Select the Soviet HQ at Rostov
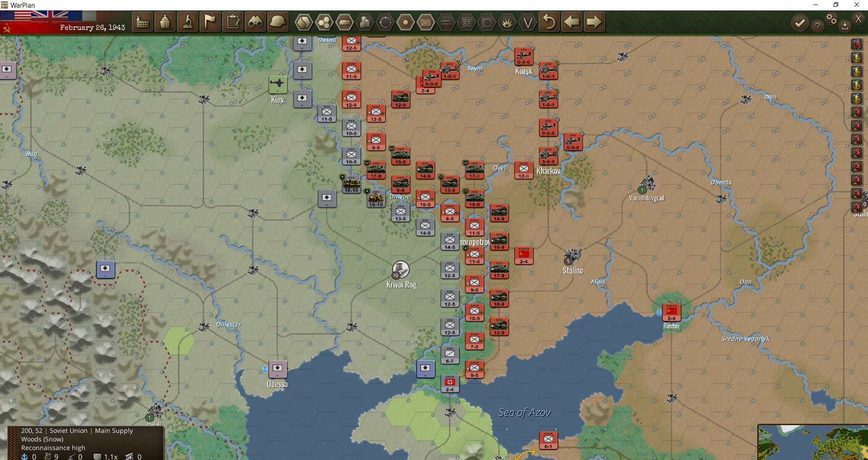This screenshot has width=868, height=460. tap(671, 312)
